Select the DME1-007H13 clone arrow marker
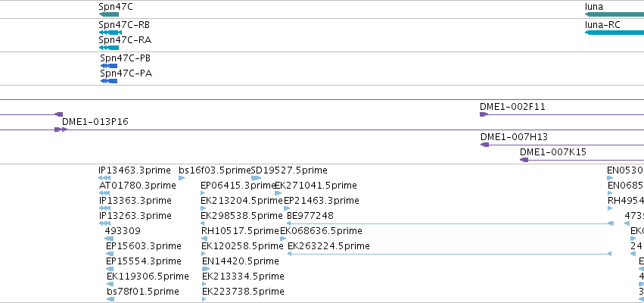Screen dimensions: 644x303 click(484, 145)
